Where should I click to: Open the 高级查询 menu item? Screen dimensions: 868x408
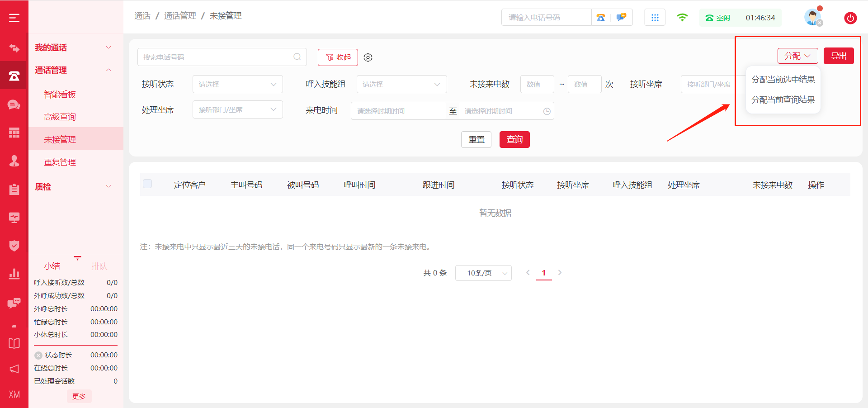(x=60, y=117)
